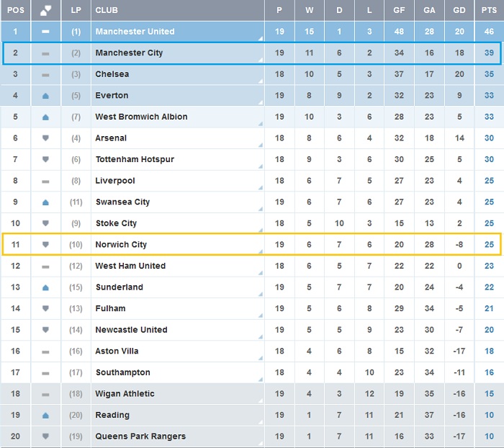Open the Tottenham Hotspur club link
Screen dimensions: 504x448
pyautogui.click(x=135, y=159)
